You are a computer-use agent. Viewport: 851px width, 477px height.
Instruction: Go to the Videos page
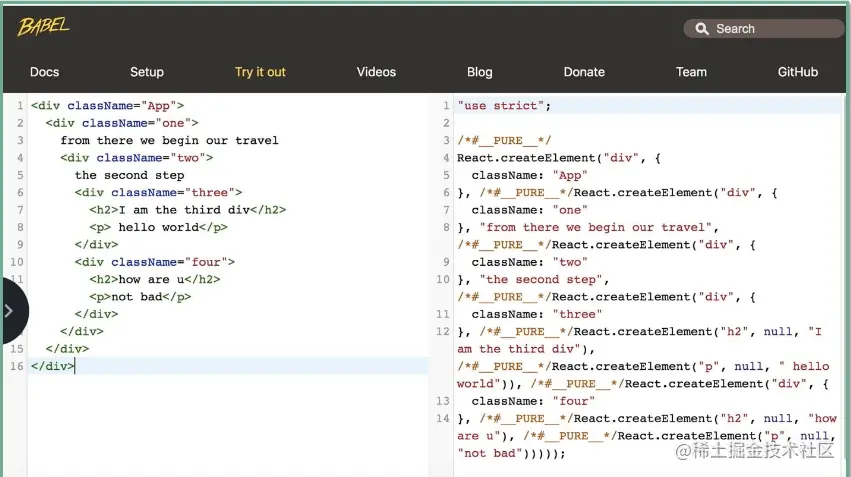click(376, 72)
